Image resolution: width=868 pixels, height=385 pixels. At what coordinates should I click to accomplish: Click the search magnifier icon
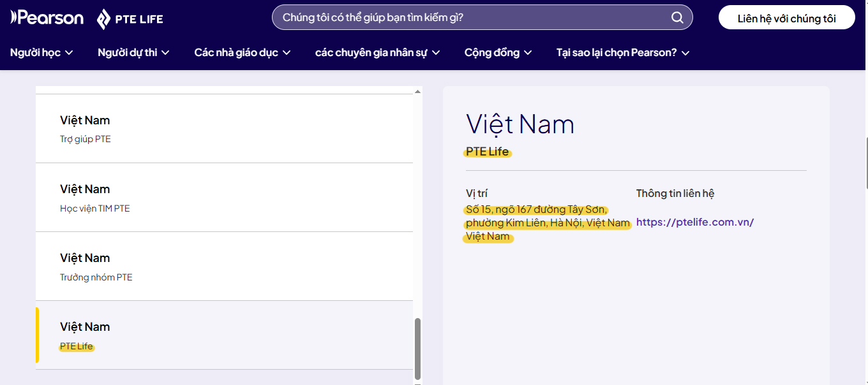pos(677,18)
